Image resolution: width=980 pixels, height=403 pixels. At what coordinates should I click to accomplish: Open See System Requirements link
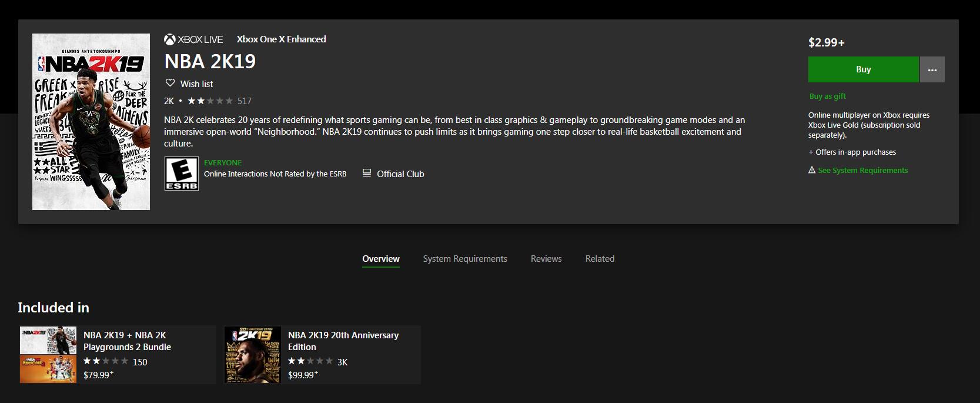coord(862,170)
